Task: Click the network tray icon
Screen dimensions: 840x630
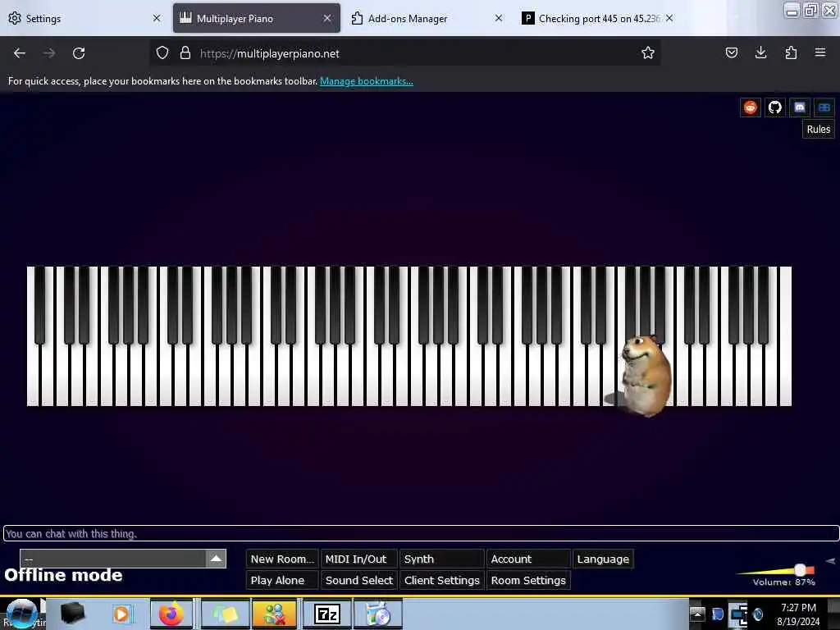Action: (x=738, y=614)
